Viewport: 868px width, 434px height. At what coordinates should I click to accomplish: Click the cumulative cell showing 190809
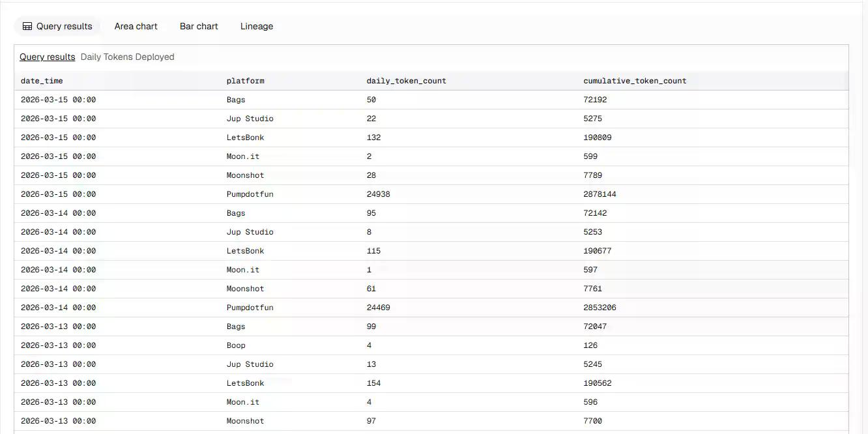pos(597,137)
